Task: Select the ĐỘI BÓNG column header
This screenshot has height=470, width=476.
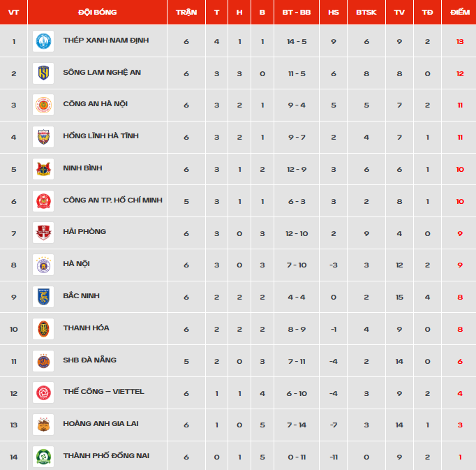Action: tap(98, 12)
